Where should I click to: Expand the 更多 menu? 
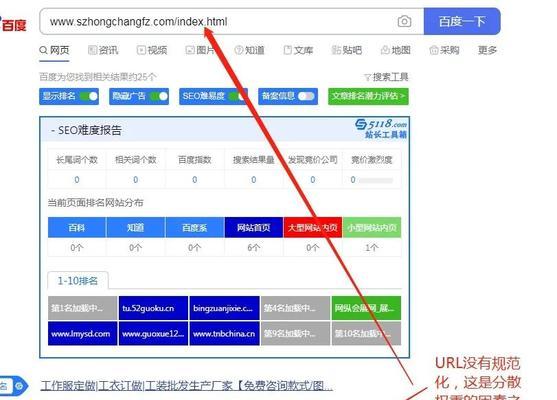487,50
